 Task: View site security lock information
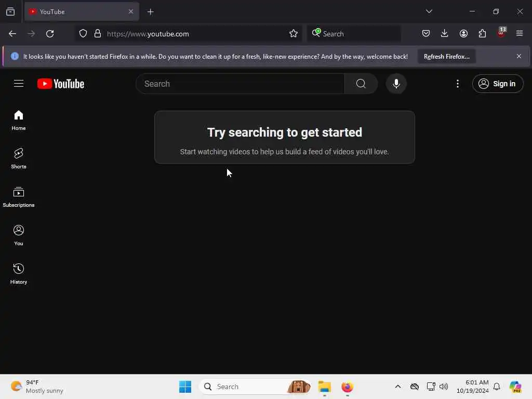click(98, 34)
